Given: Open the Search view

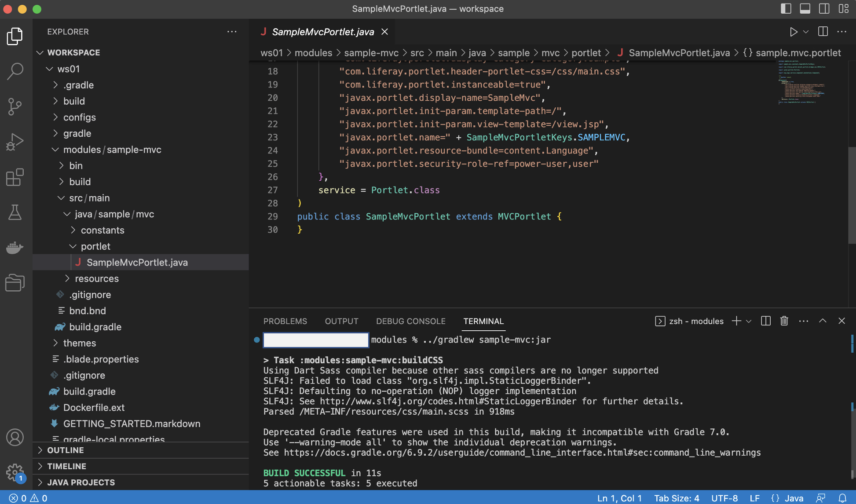Looking at the screenshot, I should pos(15,71).
